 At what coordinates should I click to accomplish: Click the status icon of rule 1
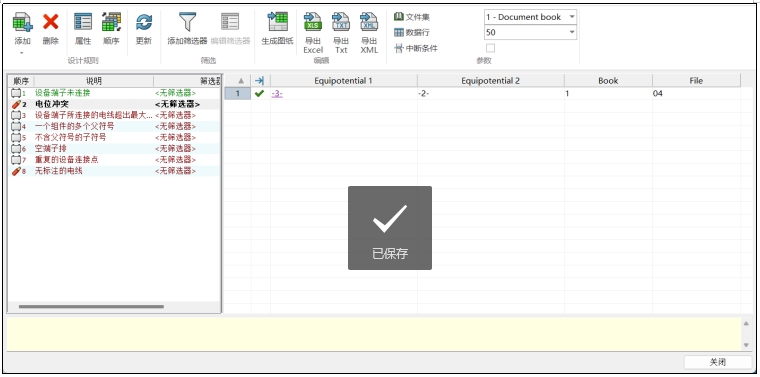16,93
